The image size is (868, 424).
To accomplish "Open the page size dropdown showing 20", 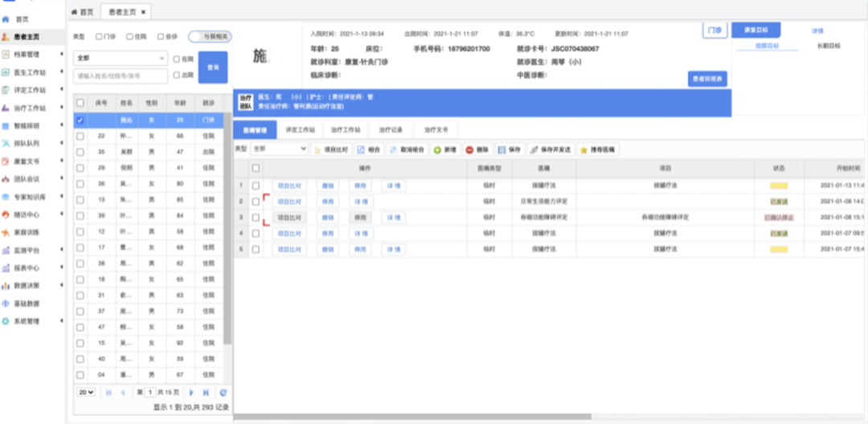I will click(x=86, y=392).
